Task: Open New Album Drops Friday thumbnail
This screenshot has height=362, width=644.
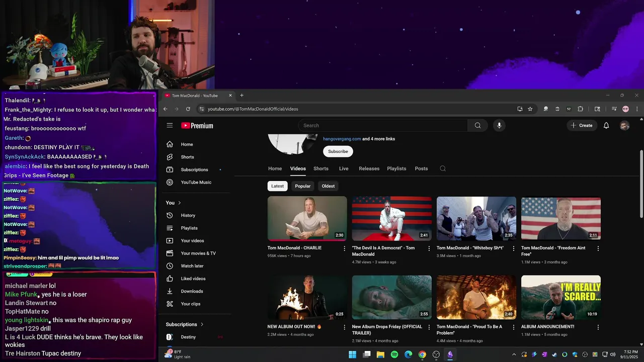Action: [392, 298]
